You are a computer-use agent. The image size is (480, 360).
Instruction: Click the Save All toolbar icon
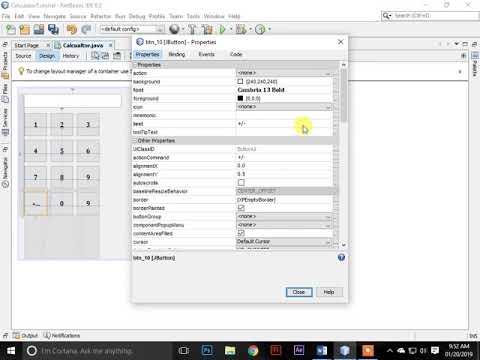53,30
